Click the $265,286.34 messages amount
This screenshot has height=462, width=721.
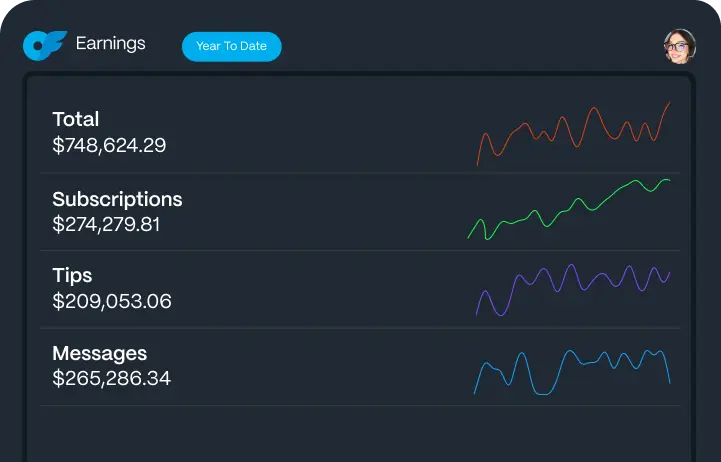[x=111, y=379]
